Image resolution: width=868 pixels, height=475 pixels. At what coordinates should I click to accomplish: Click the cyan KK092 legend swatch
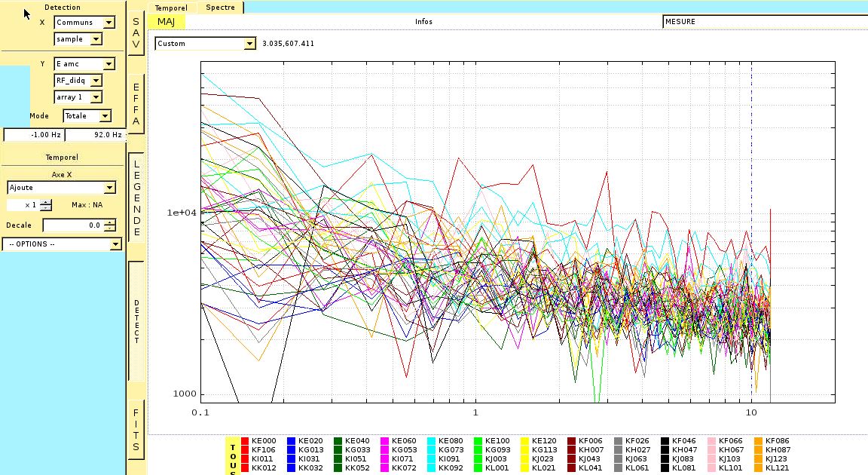pos(431,467)
